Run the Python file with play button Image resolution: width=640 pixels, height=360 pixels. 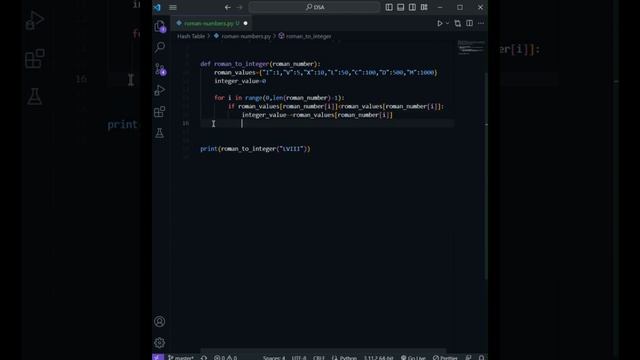tap(440, 23)
